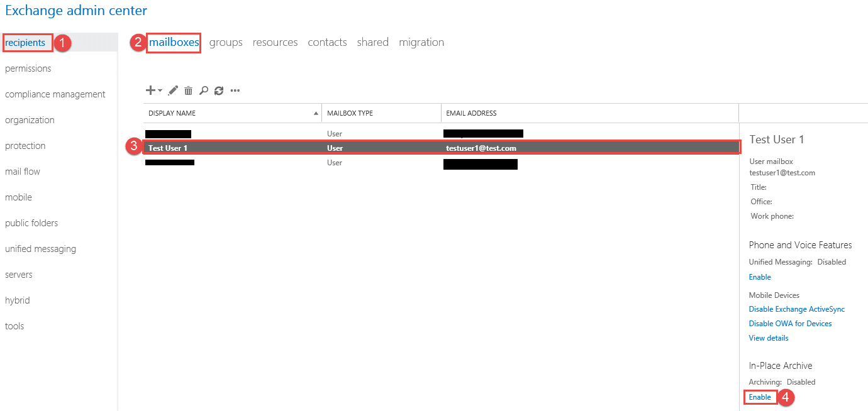Go to compliance management

pos(55,94)
